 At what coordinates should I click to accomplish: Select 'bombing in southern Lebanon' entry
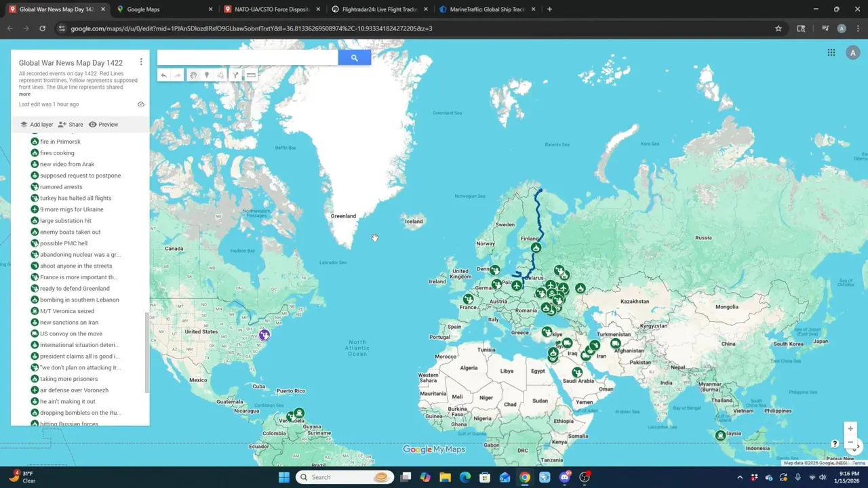(79, 300)
